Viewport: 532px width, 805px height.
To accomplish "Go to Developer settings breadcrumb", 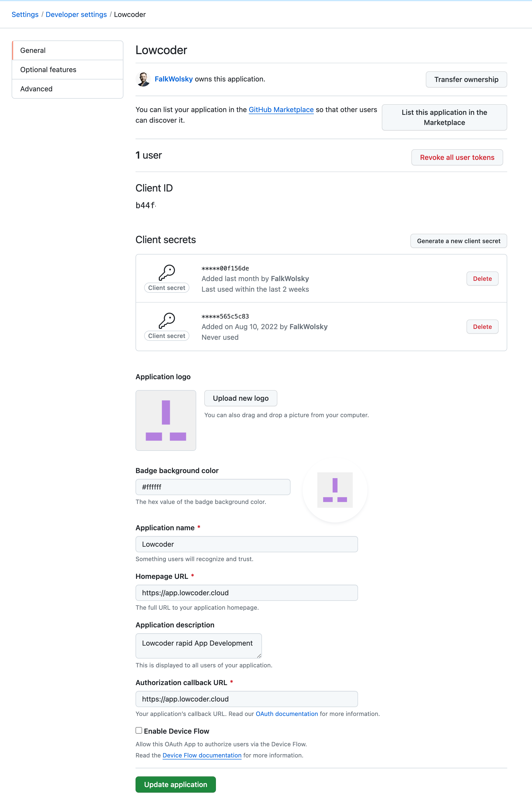I will (x=76, y=15).
